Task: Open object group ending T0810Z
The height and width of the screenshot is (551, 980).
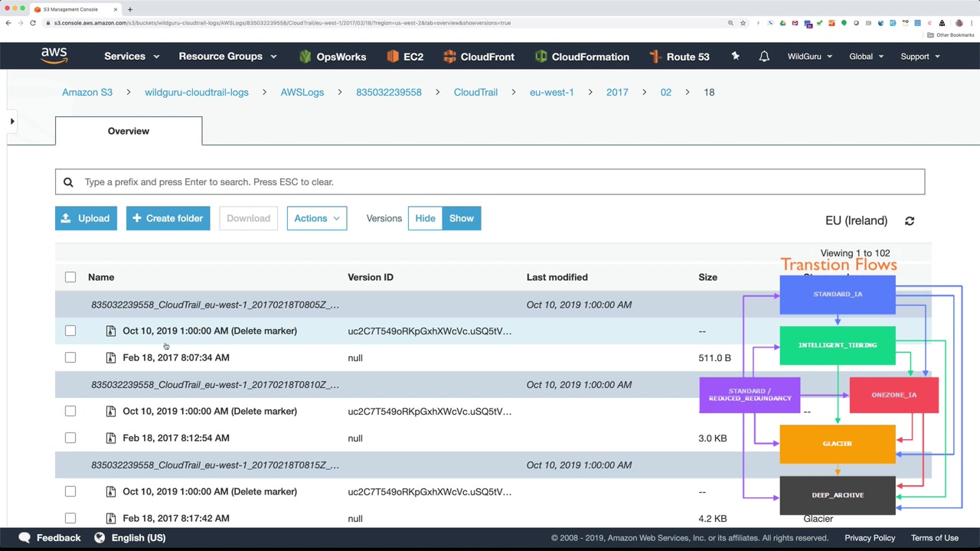Action: click(215, 385)
